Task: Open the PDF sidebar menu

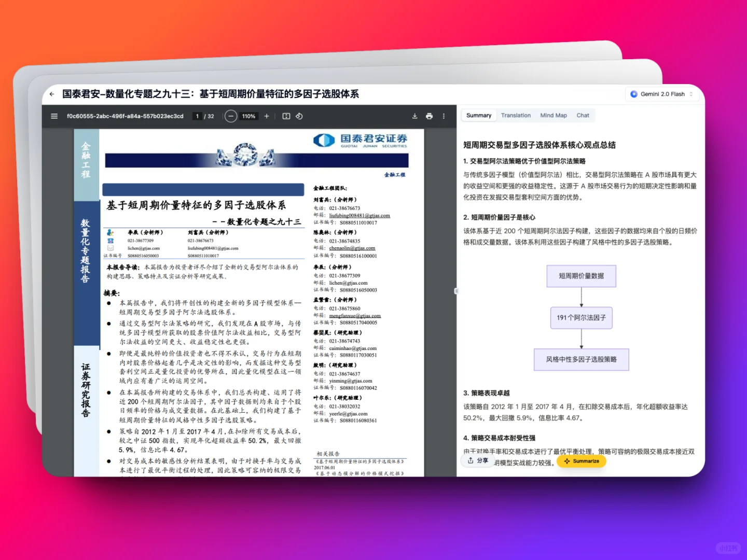Action: coord(54,116)
